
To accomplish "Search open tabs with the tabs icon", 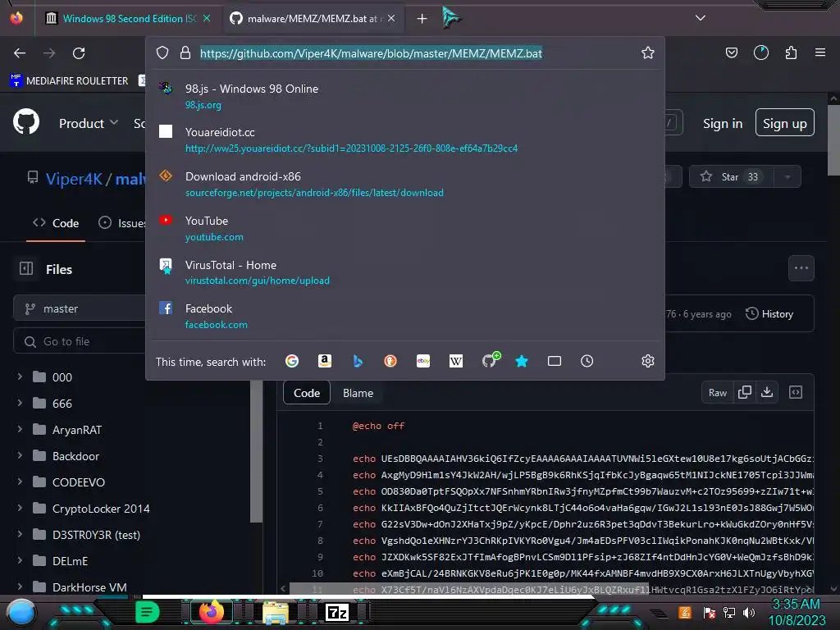I will point(555,361).
